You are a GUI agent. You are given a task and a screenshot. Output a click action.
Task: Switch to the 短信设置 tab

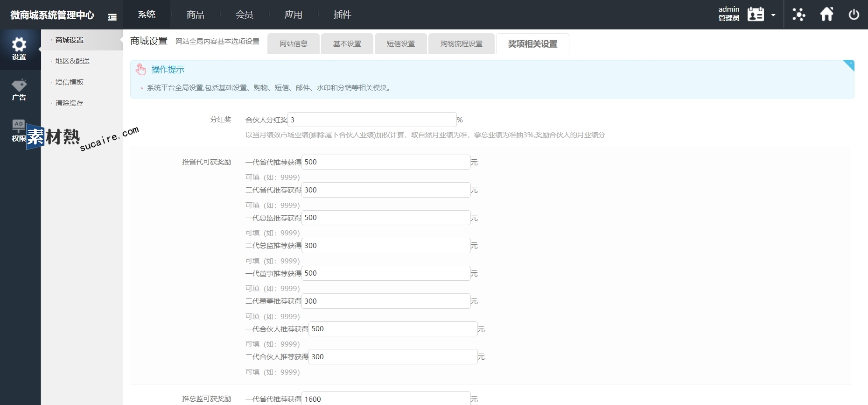point(401,43)
